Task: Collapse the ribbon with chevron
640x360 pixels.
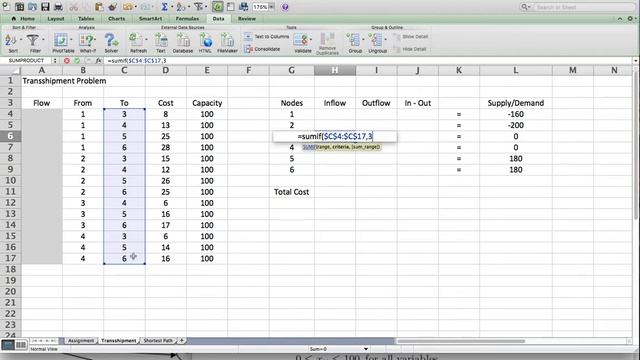Action: point(620,19)
